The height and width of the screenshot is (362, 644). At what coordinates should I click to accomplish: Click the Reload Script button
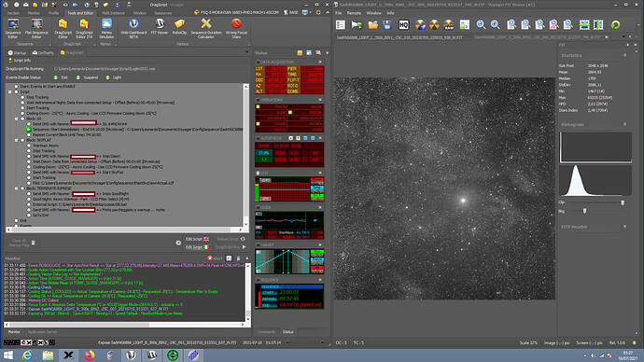tap(231, 239)
